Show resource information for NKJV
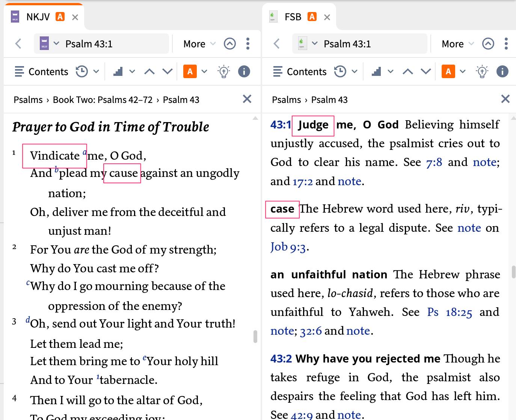 pos(244,71)
